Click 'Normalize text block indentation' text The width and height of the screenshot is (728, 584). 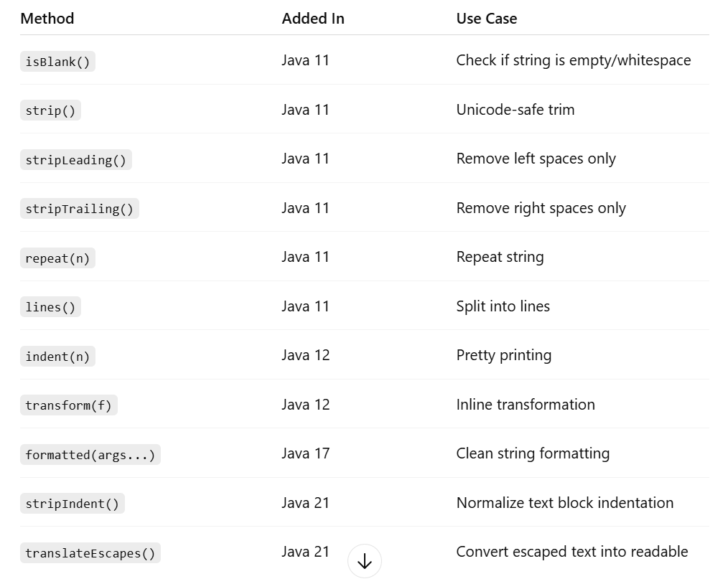coord(564,503)
